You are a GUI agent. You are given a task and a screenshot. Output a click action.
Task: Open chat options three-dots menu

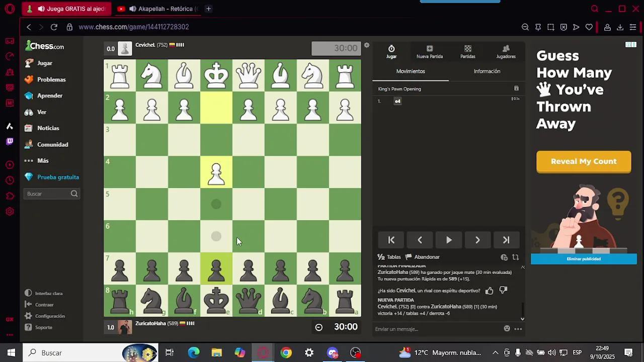(x=518, y=329)
